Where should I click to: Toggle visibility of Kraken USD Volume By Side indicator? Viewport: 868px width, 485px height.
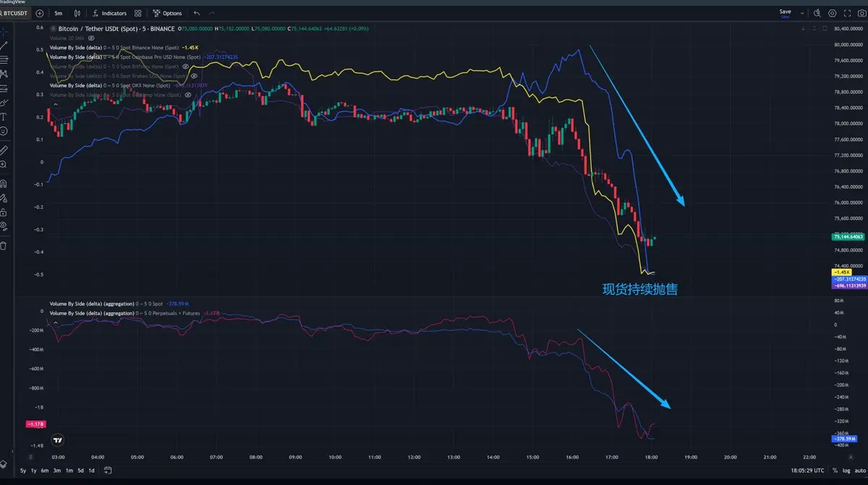pos(195,75)
